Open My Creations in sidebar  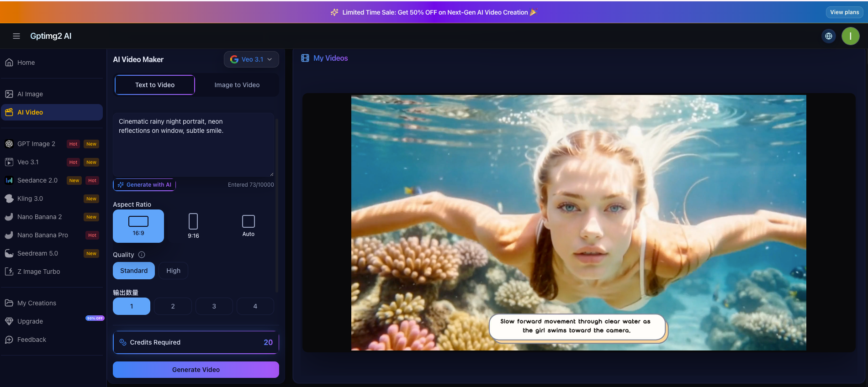[52, 303]
